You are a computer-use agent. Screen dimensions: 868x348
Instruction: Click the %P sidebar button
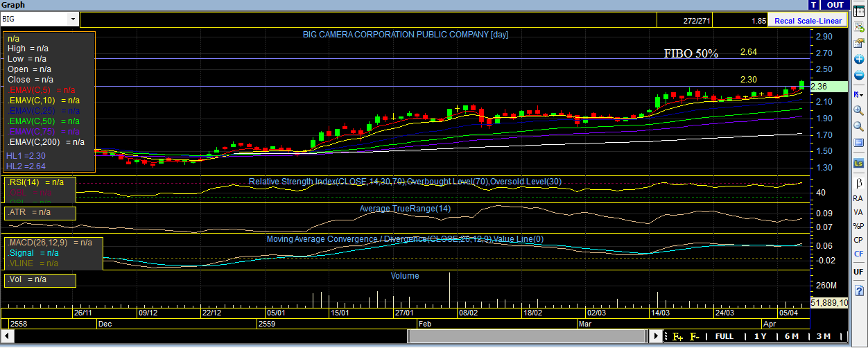858,225
